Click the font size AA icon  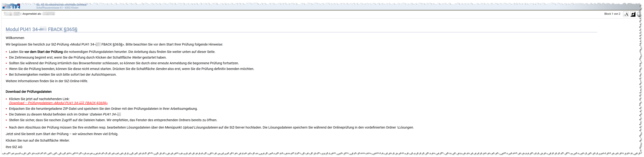(x=626, y=14)
